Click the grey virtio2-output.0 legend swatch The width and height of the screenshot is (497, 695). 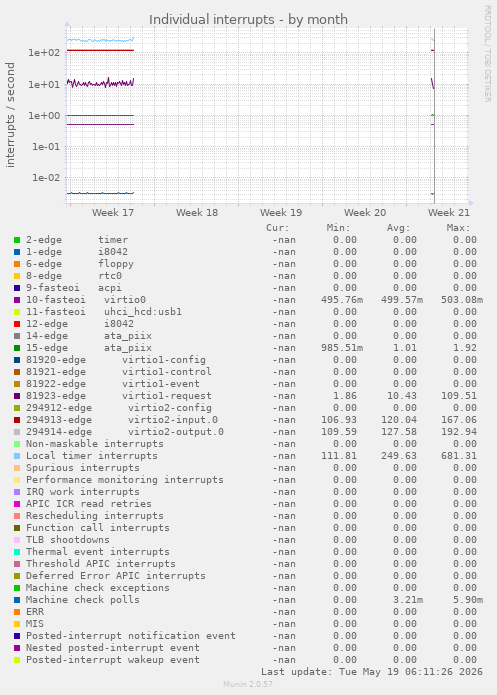(17, 432)
